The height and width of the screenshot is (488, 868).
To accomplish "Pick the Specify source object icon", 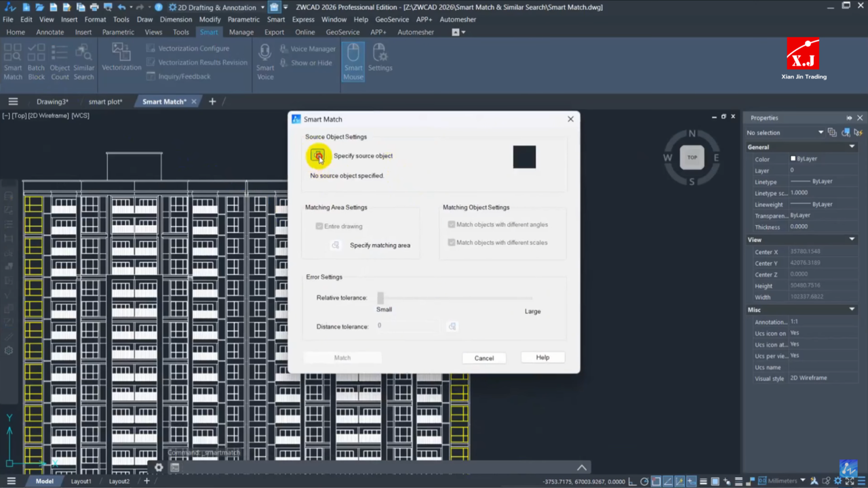I will point(317,156).
